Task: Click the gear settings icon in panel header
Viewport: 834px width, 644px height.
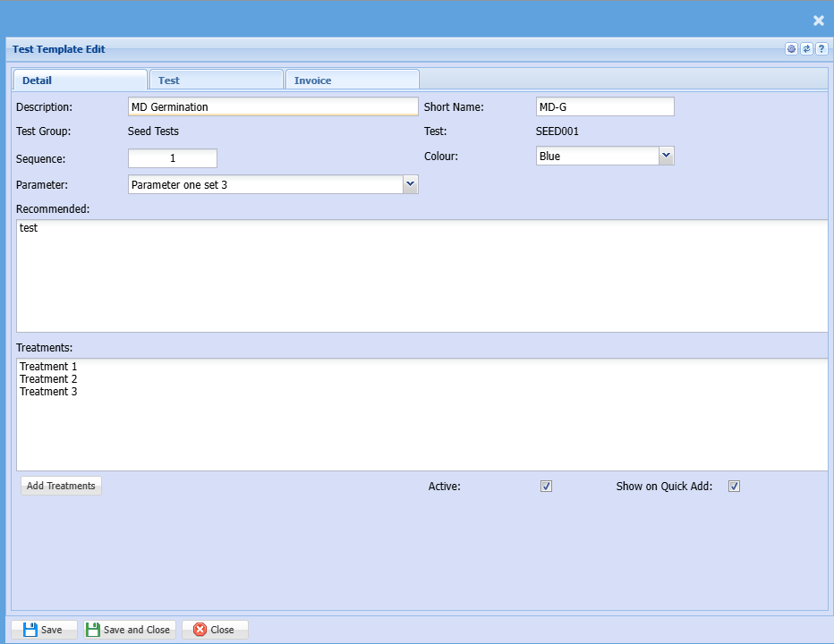Action: (x=791, y=49)
